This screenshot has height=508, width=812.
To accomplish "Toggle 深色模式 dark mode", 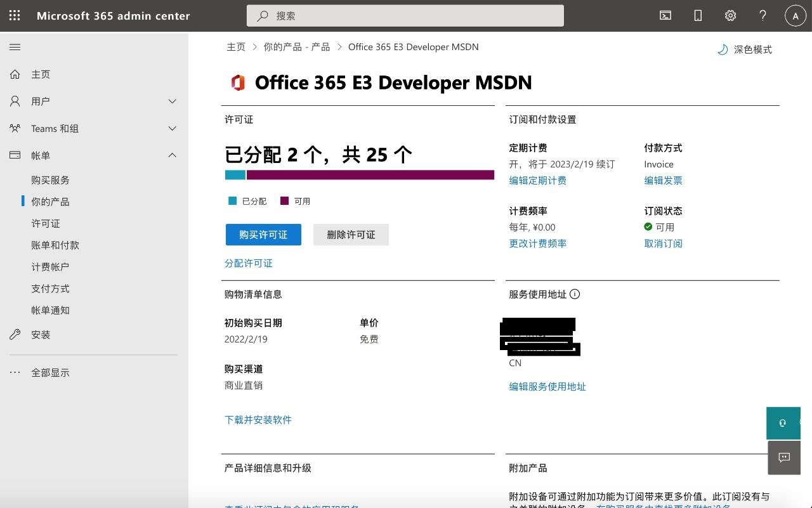I will (744, 49).
